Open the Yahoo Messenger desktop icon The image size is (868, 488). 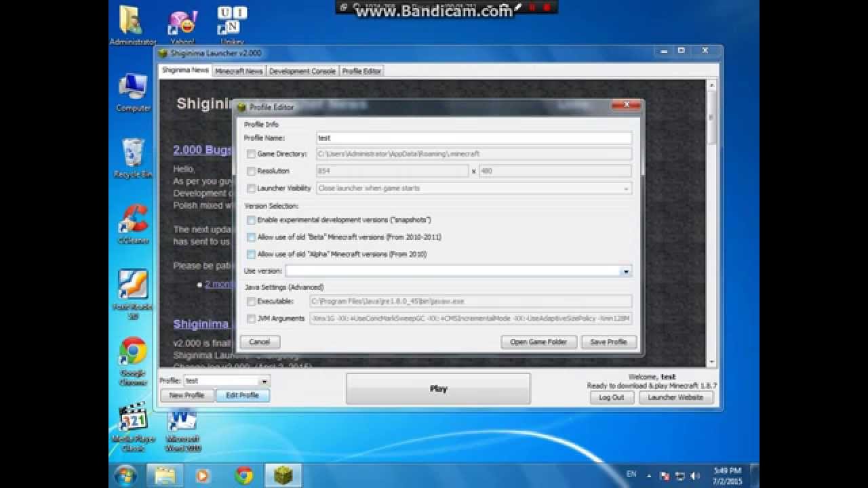tap(182, 25)
